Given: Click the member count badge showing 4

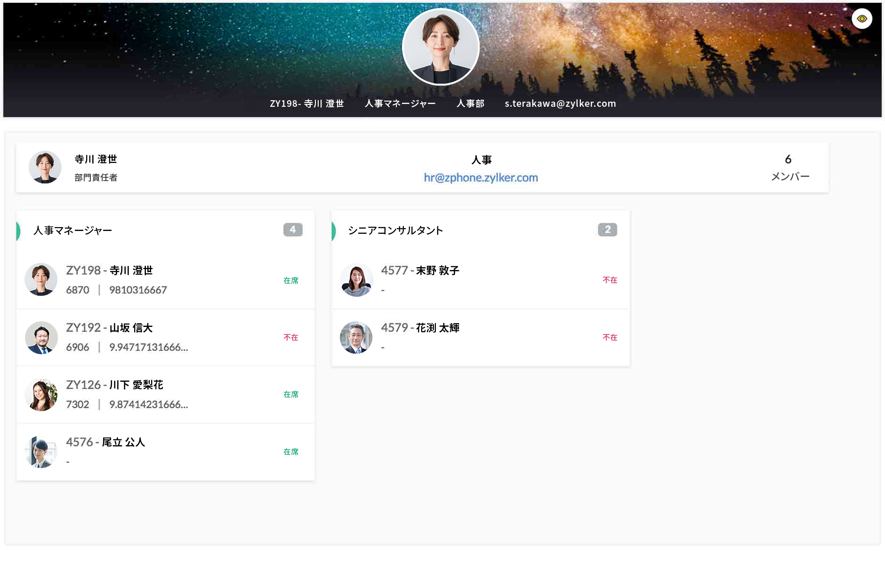Looking at the screenshot, I should click(293, 230).
